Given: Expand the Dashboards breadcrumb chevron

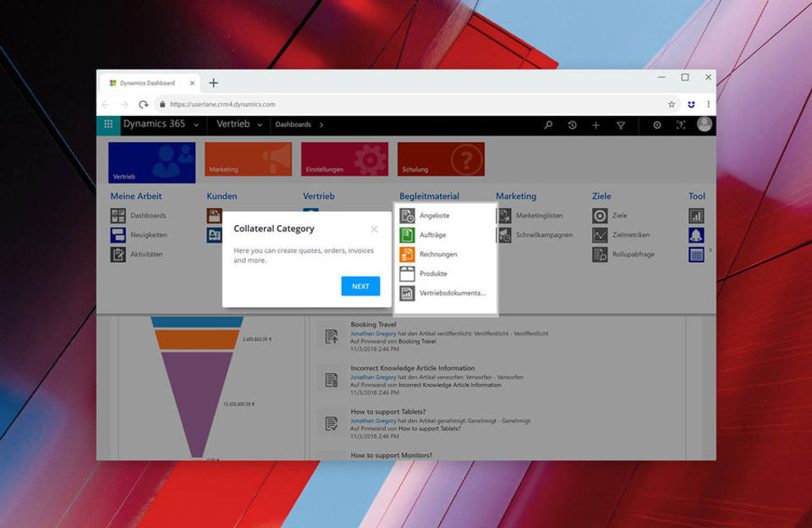Looking at the screenshot, I should coord(321,125).
